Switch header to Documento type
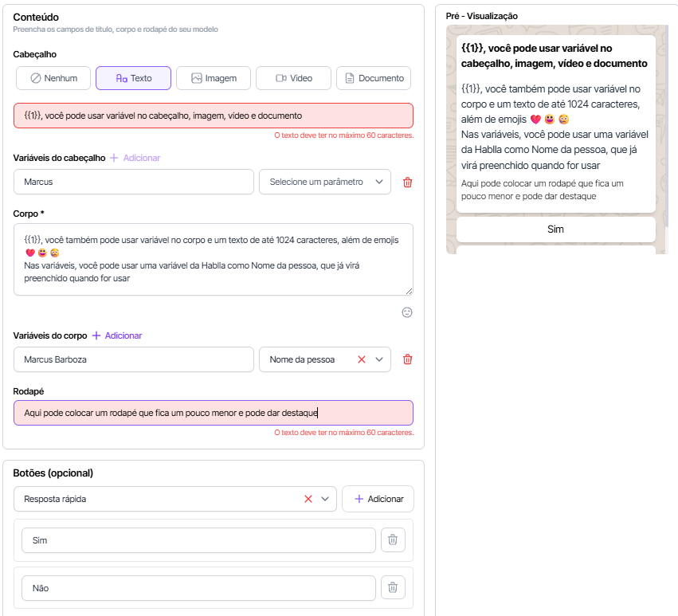The image size is (678, 616). coord(373,78)
